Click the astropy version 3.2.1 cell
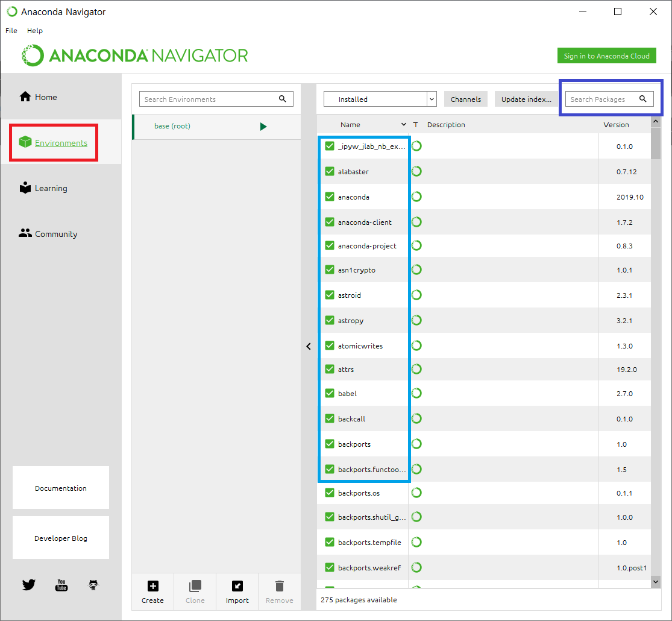672x621 pixels. click(x=624, y=320)
